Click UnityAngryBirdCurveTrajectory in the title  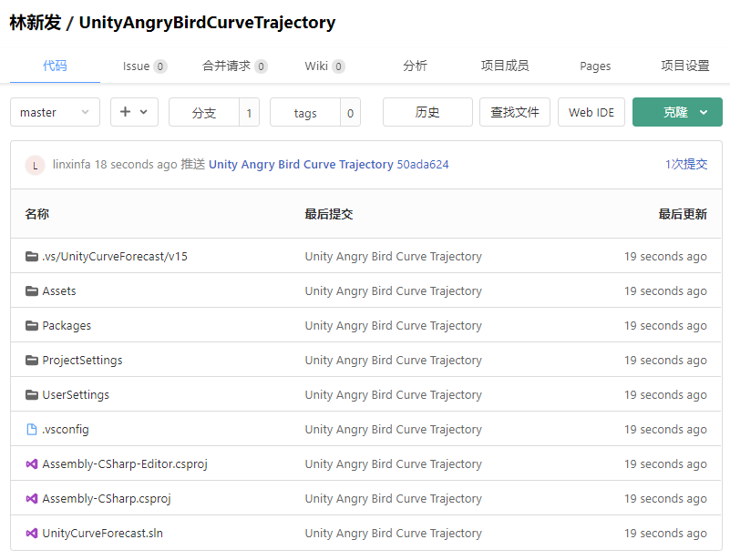207,23
